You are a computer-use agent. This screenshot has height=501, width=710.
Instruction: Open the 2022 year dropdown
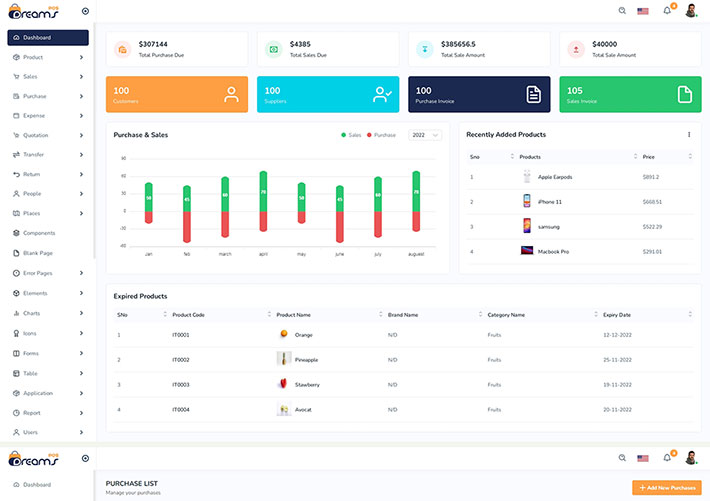(424, 135)
